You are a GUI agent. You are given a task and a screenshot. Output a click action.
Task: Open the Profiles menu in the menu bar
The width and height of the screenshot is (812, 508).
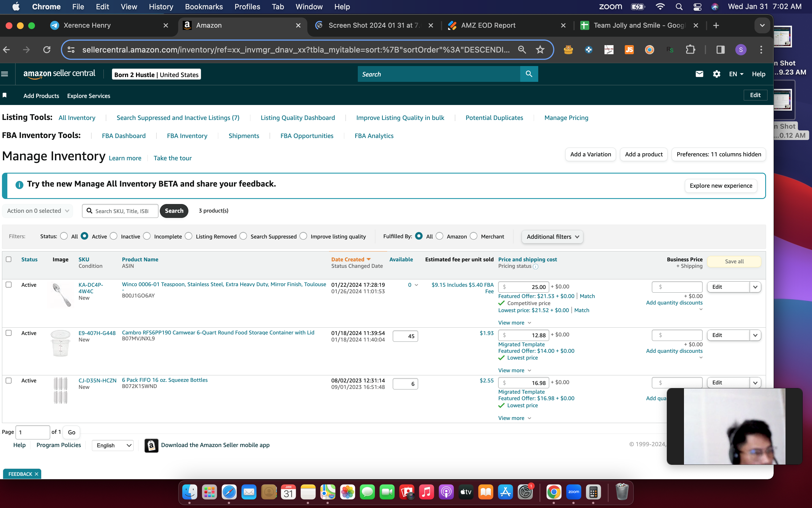[x=247, y=7]
